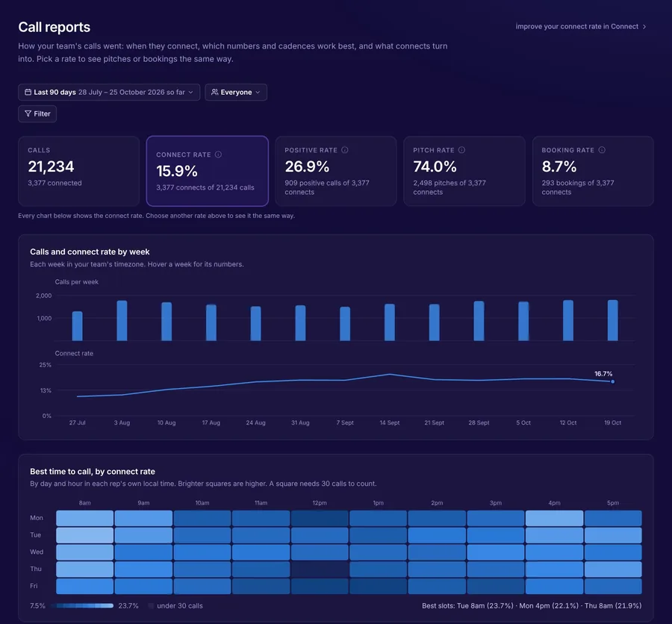Click the Fri 5pm heatmap square

613,586
